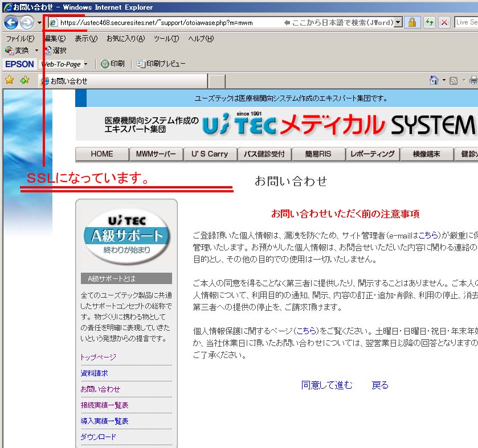Click the 選択 toolbar button
The height and width of the screenshot is (448, 478).
click(x=55, y=50)
